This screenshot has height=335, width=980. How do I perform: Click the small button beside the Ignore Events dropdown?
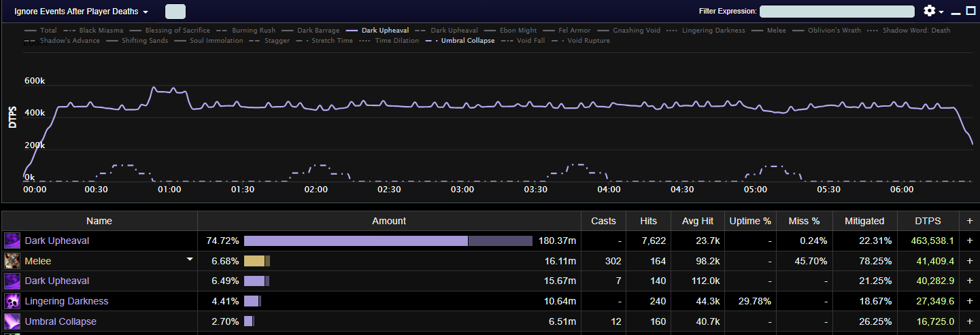[175, 12]
